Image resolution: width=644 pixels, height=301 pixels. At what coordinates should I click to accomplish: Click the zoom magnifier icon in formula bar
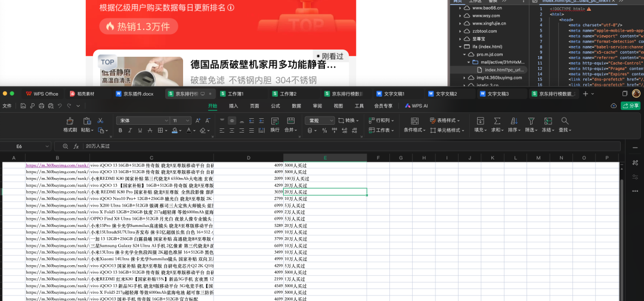coord(66,146)
